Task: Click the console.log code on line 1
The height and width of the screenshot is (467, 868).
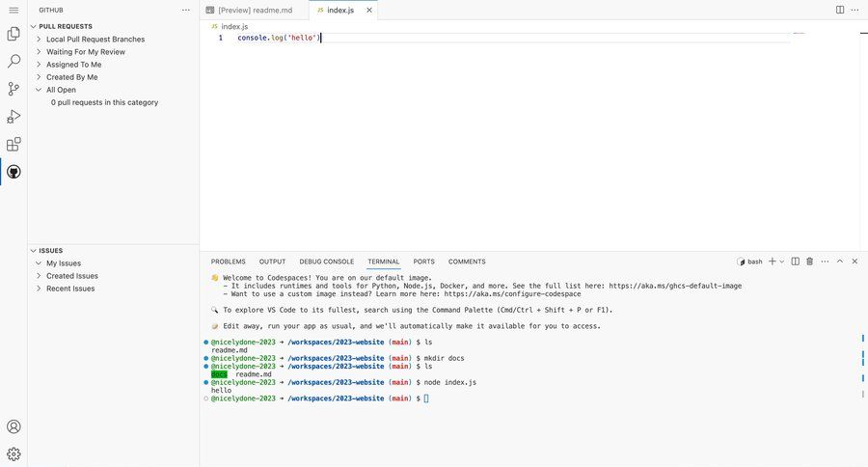Action: click(x=279, y=38)
